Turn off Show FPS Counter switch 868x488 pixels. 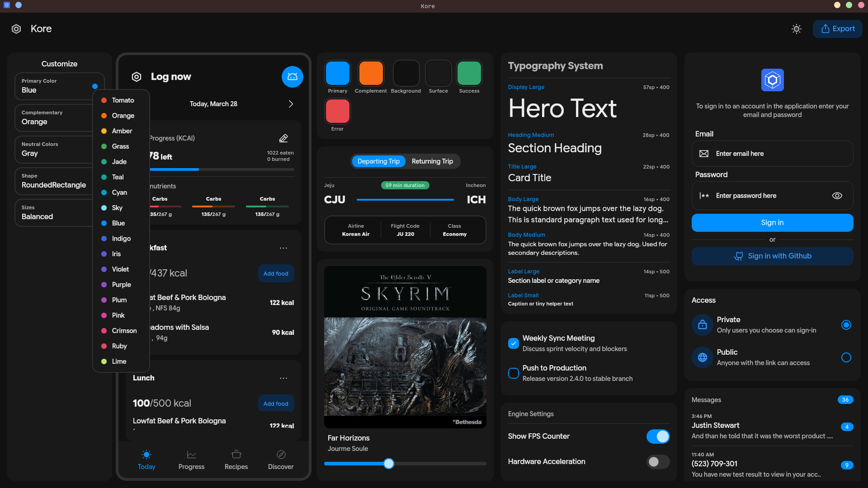click(658, 436)
